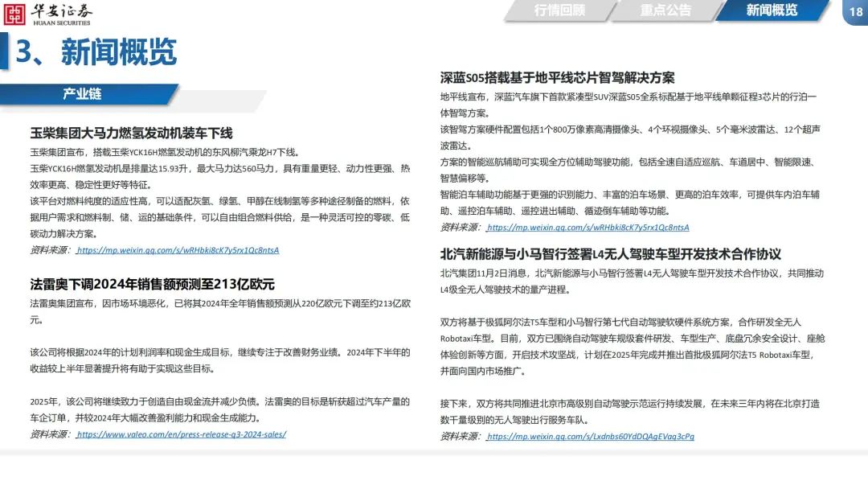Viewport: 868px width, 489px height.
Task: Click the paragraph starting 玉柴YCK16H燃氢发动机是排量
Action: pos(219,177)
